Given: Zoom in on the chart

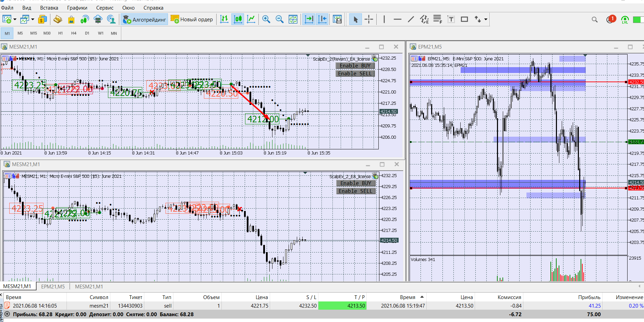Looking at the screenshot, I should (266, 20).
